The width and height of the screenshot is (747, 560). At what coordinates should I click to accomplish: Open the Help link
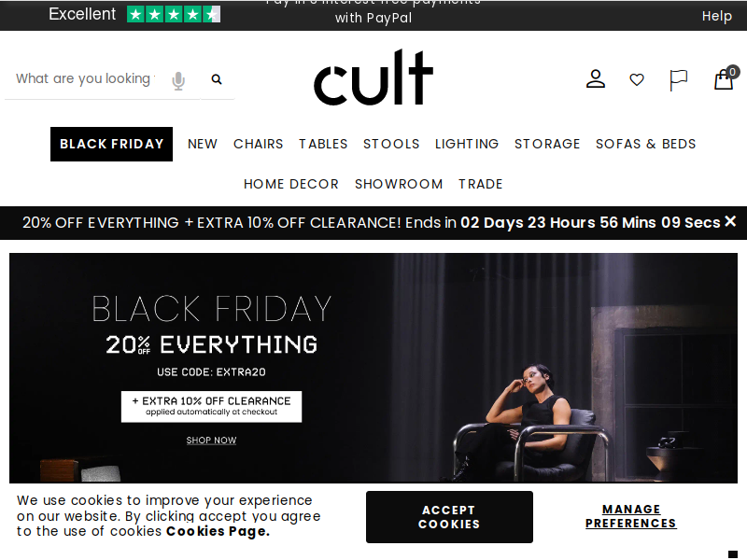[716, 16]
